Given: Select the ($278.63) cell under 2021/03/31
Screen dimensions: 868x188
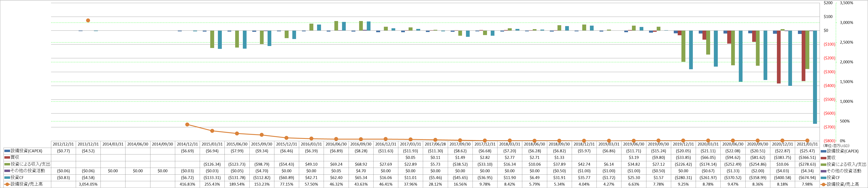Looking at the screenshot, I should click(808, 164).
